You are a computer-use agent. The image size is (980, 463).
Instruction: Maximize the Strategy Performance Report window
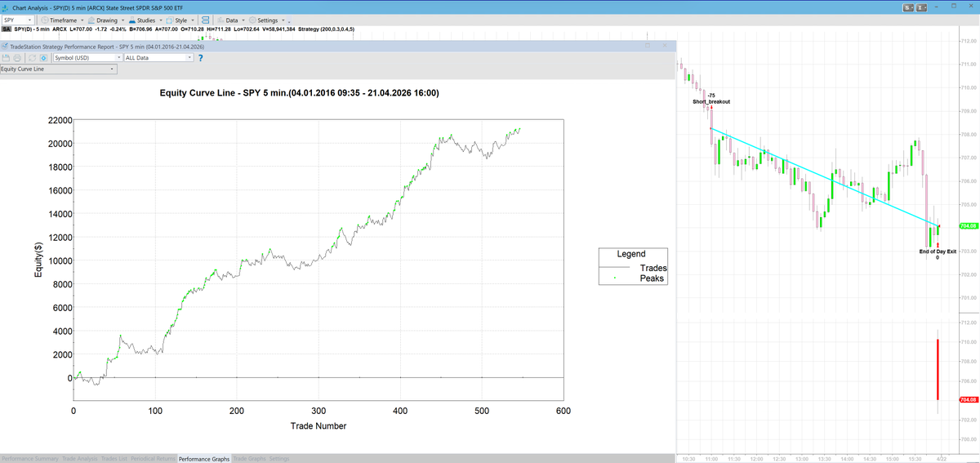(x=648, y=47)
